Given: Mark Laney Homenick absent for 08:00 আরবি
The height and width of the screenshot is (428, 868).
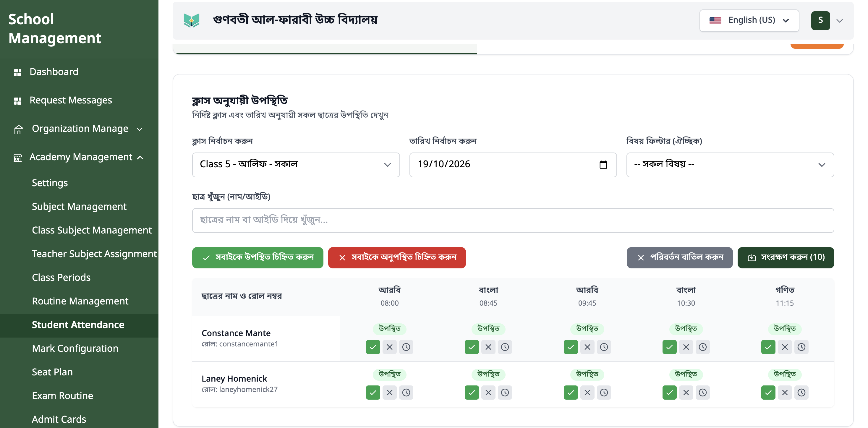Looking at the screenshot, I should pos(390,392).
